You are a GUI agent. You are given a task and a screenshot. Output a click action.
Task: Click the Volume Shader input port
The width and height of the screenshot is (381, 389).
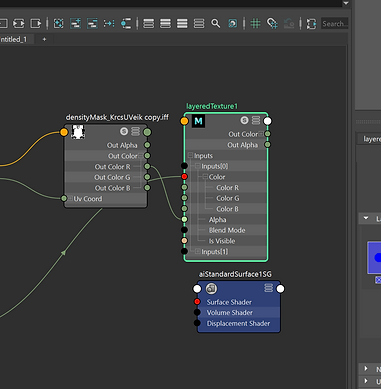197,313
